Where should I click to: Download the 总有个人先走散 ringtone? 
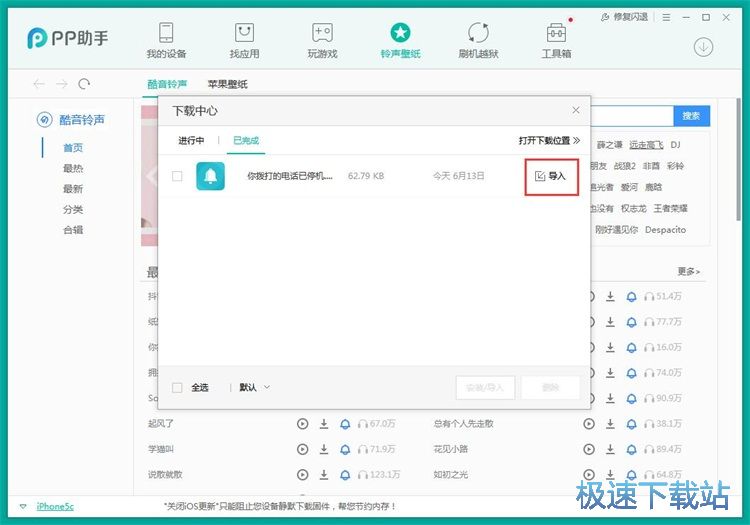coord(610,424)
